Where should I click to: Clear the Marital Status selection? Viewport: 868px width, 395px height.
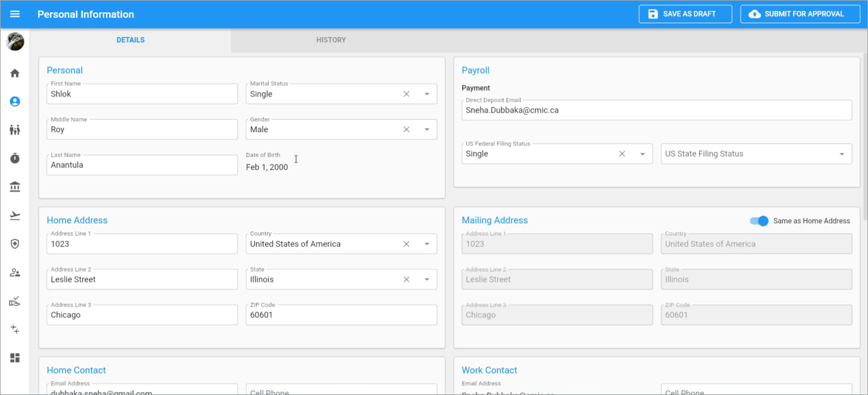coord(407,94)
